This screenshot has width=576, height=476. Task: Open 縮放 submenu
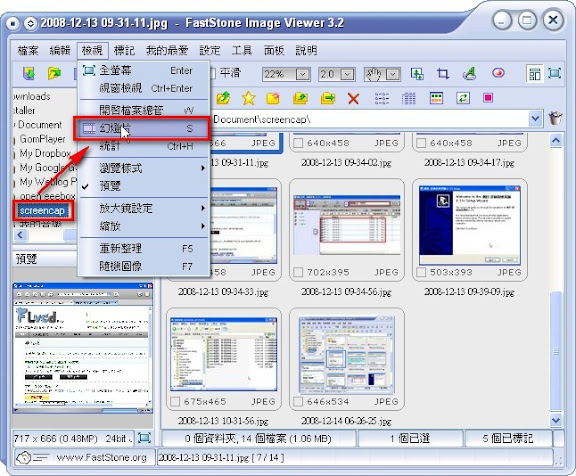click(x=144, y=226)
